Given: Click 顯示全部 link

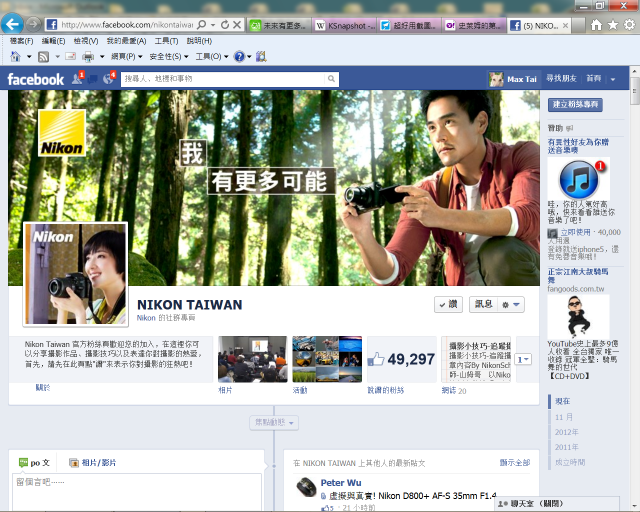Looking at the screenshot, I should click(515, 462).
